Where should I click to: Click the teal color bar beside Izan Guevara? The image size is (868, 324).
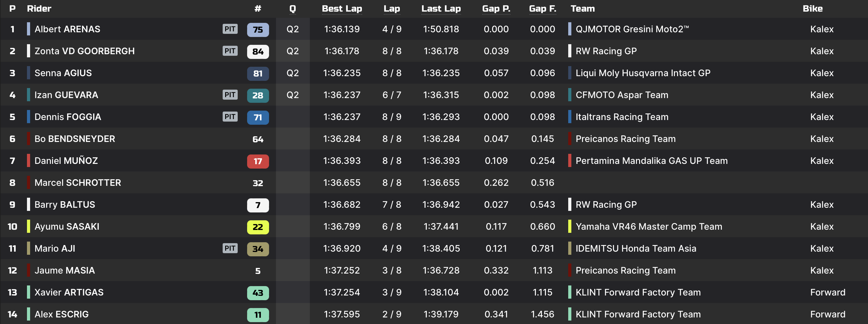29,95
